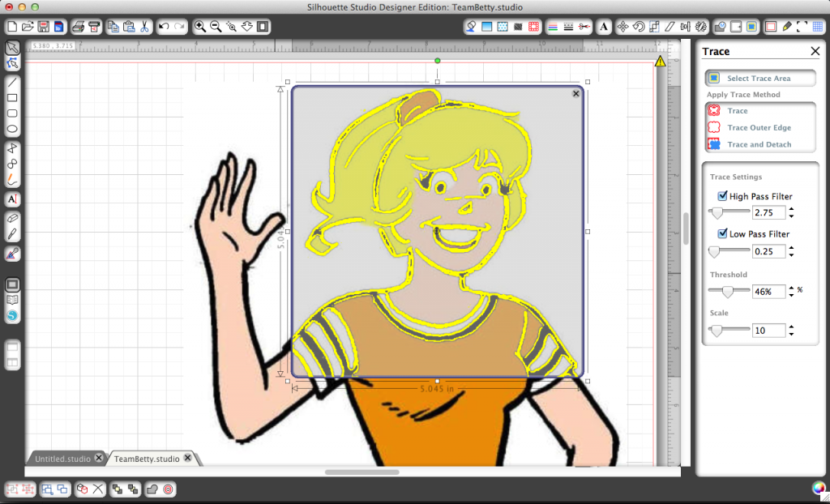The width and height of the screenshot is (830, 504).
Task: Undo the last action
Action: pos(164,27)
